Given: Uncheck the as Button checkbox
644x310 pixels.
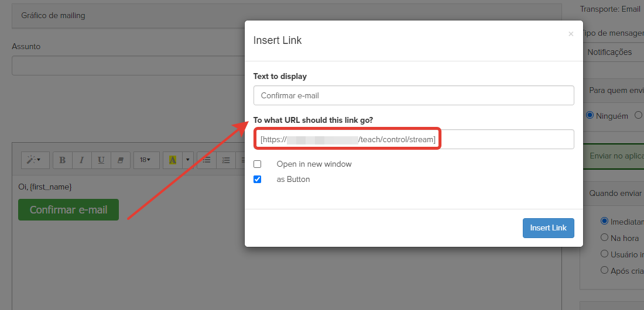Looking at the screenshot, I should pyautogui.click(x=258, y=180).
